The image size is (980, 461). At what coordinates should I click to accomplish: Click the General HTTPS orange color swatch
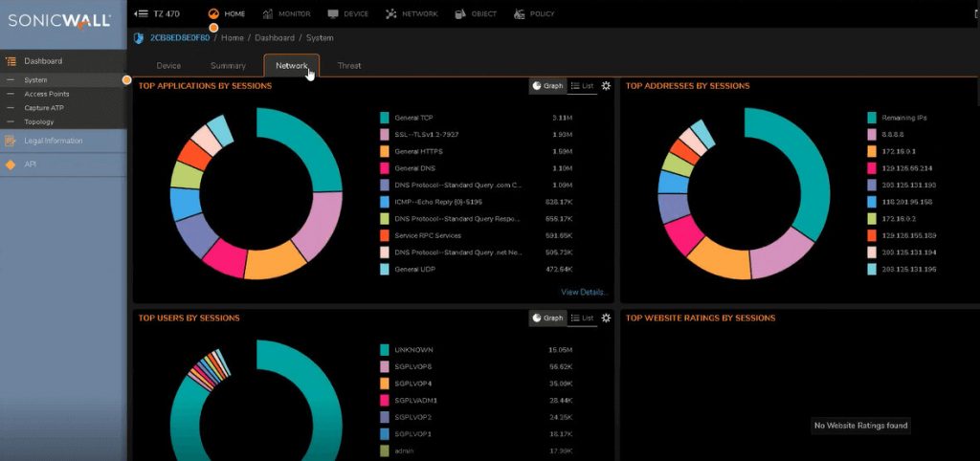pos(385,151)
